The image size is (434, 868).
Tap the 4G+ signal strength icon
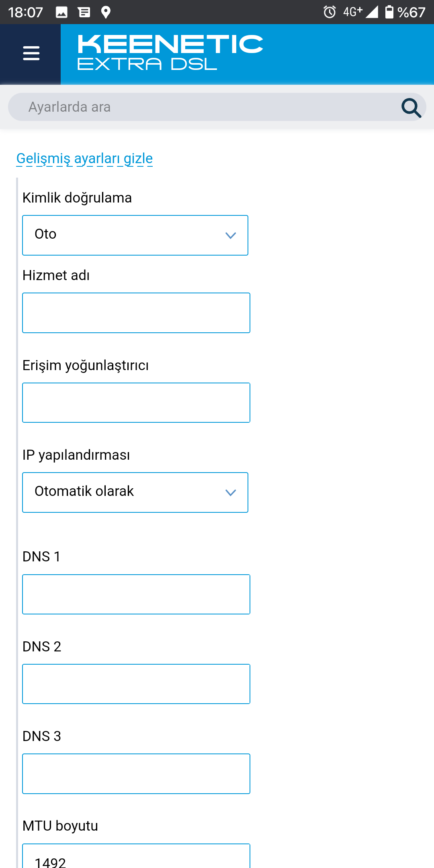click(x=360, y=12)
